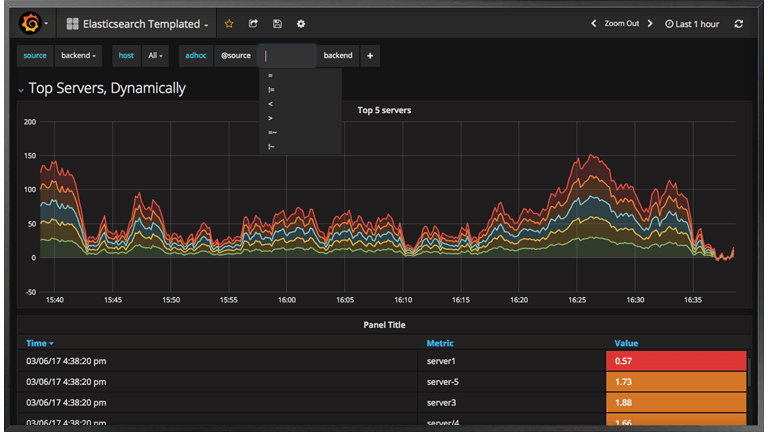
Task: Select the red 0.57 value cell
Action: 676,361
